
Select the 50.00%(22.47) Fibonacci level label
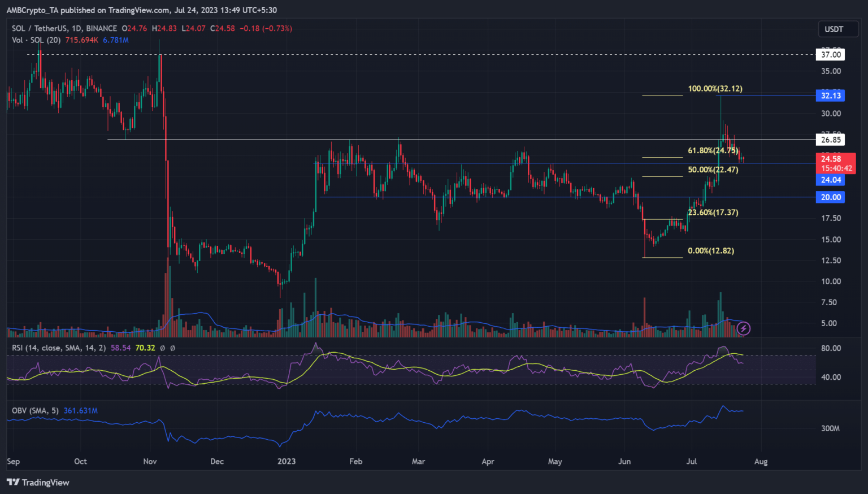(713, 170)
